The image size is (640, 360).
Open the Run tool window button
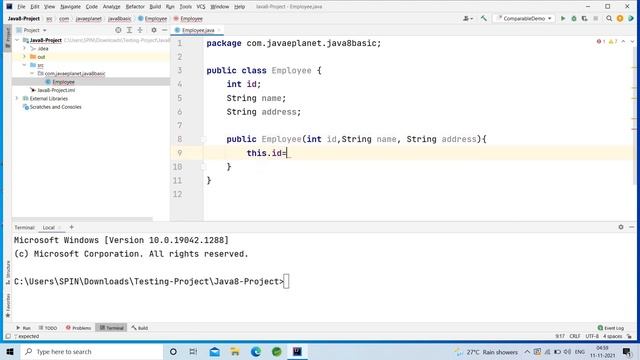point(23,328)
